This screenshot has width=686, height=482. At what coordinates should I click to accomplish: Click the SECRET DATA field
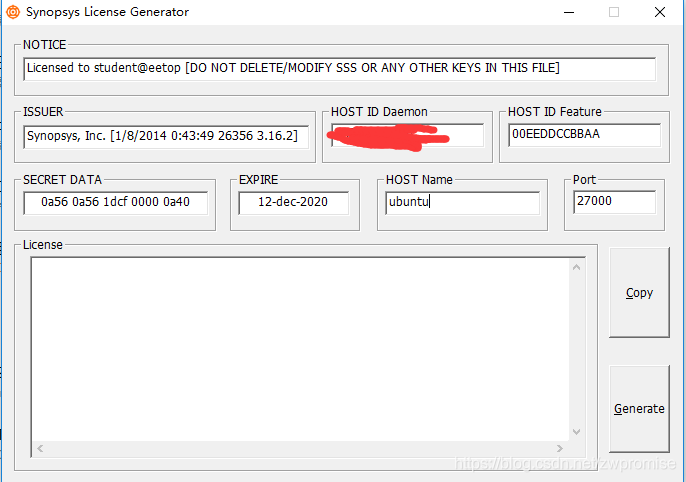tap(116, 203)
